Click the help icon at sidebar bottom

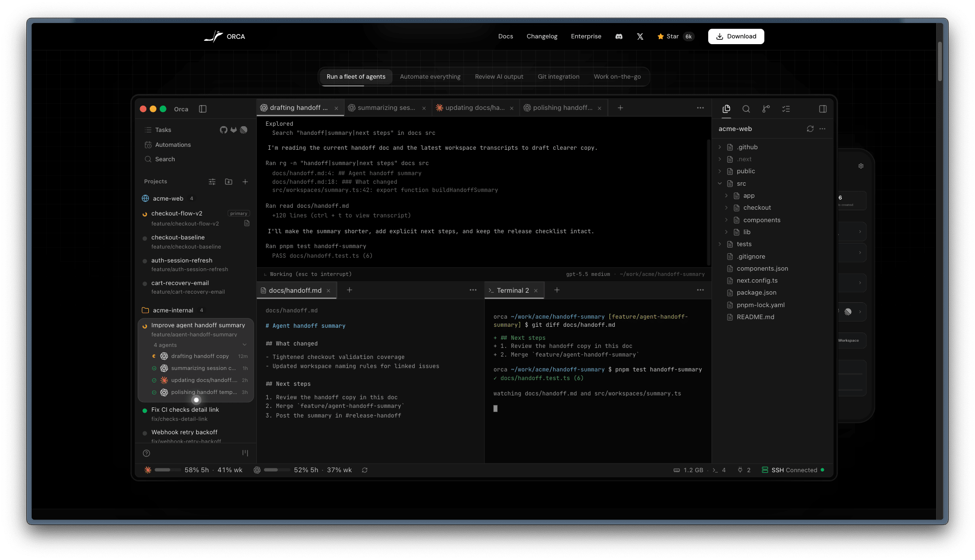pos(147,453)
